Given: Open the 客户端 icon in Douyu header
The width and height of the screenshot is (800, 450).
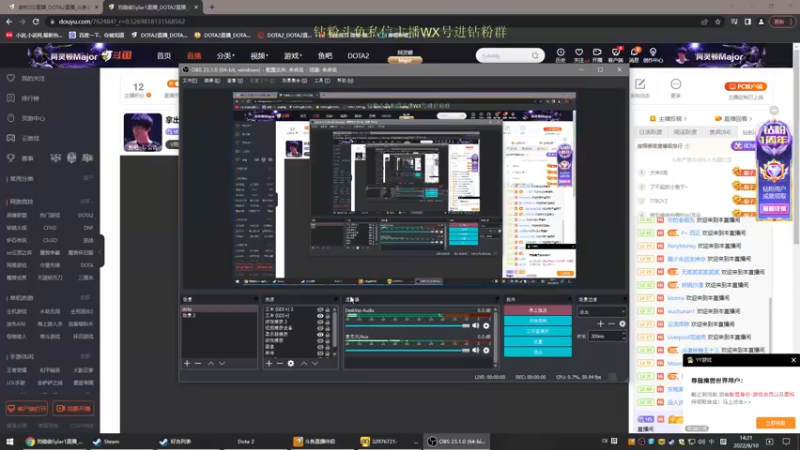Looking at the screenshot, I should click(x=615, y=53).
